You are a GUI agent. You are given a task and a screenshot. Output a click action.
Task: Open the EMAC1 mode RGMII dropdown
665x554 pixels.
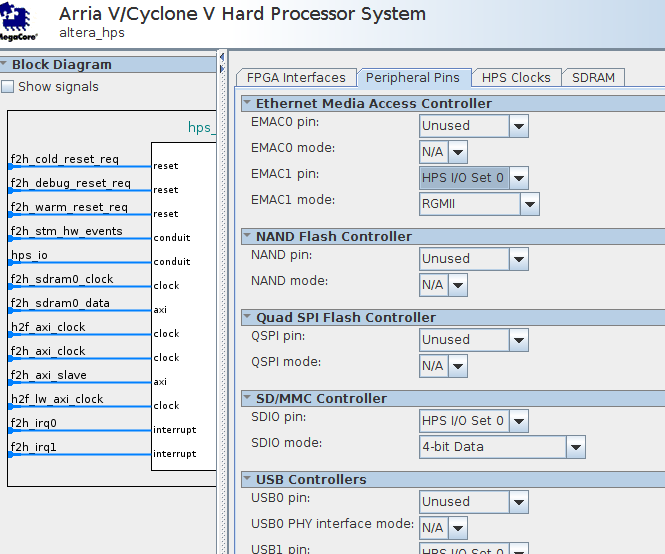tap(479, 204)
